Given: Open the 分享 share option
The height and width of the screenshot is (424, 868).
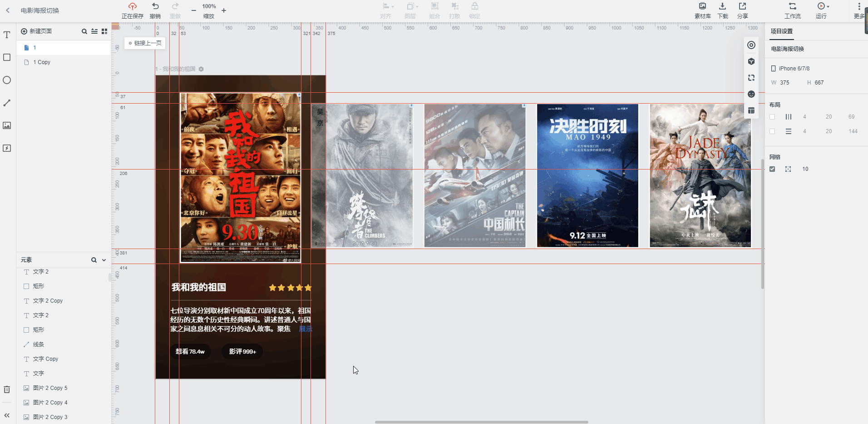Looking at the screenshot, I should pyautogui.click(x=742, y=10).
